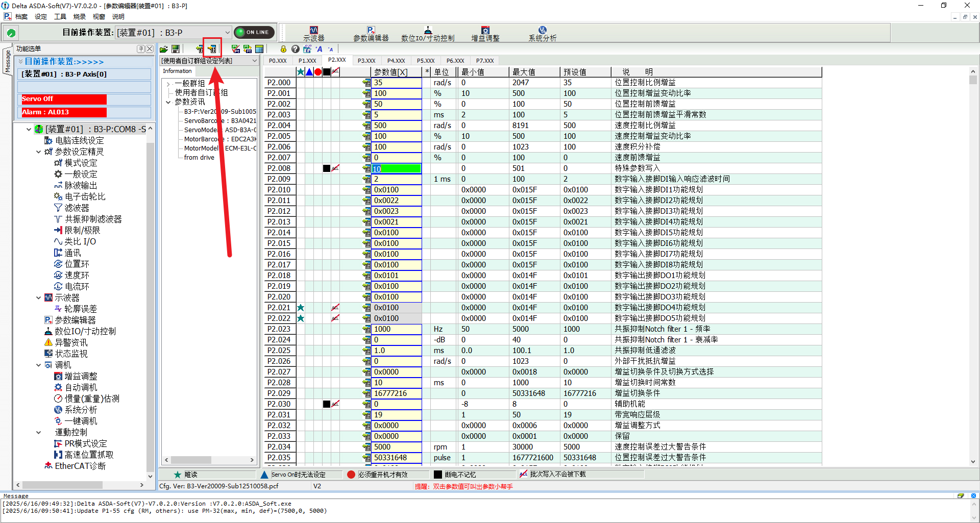Open the 使用者自订群组设定列表 dropdown

[x=254, y=61]
